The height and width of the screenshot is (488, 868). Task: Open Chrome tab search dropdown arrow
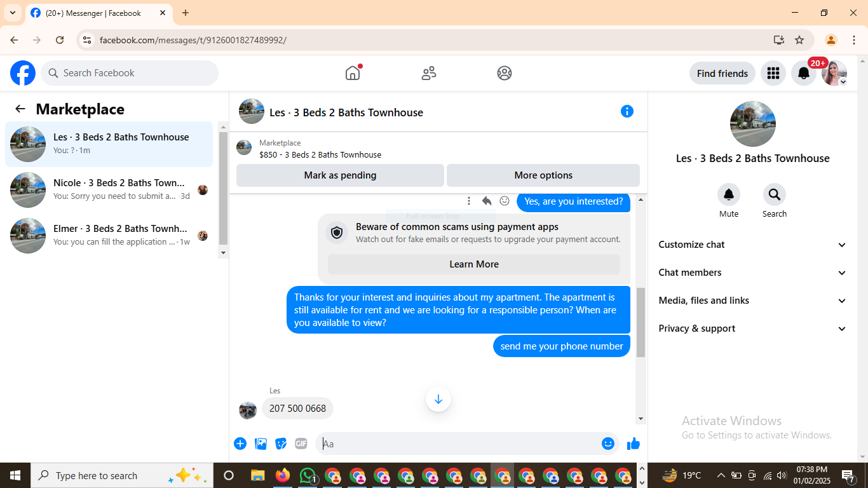pos(12,13)
